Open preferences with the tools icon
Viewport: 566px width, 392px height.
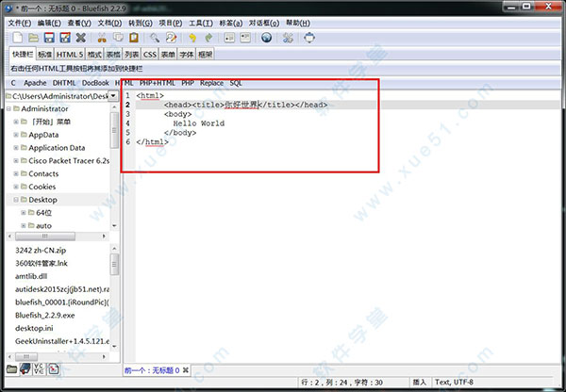[288, 38]
